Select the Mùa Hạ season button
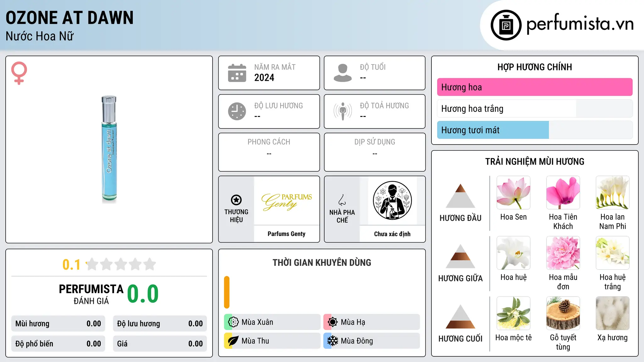Image resolution: width=644 pixels, height=362 pixels. point(372,322)
